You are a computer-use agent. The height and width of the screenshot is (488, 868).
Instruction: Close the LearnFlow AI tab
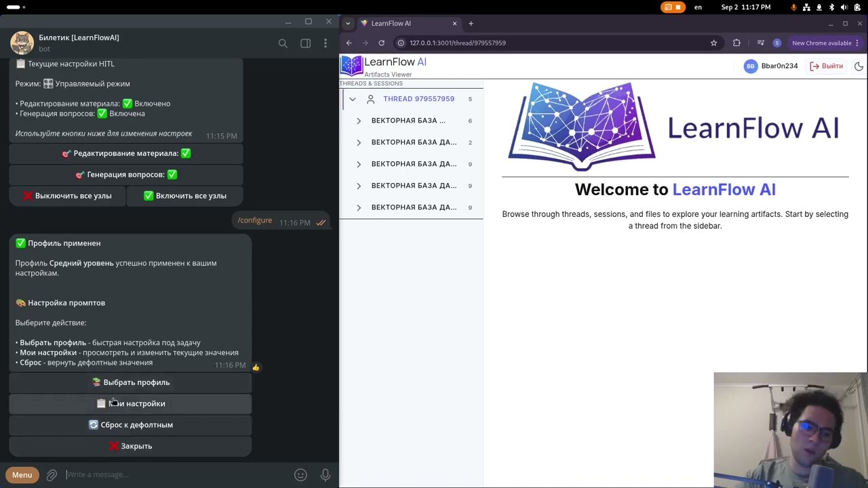pos(454,23)
